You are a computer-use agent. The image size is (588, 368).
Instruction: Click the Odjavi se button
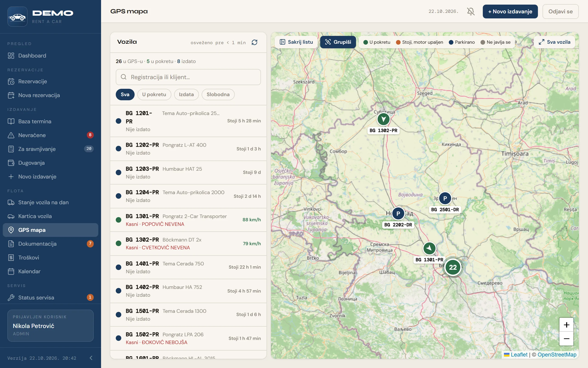pyautogui.click(x=560, y=11)
